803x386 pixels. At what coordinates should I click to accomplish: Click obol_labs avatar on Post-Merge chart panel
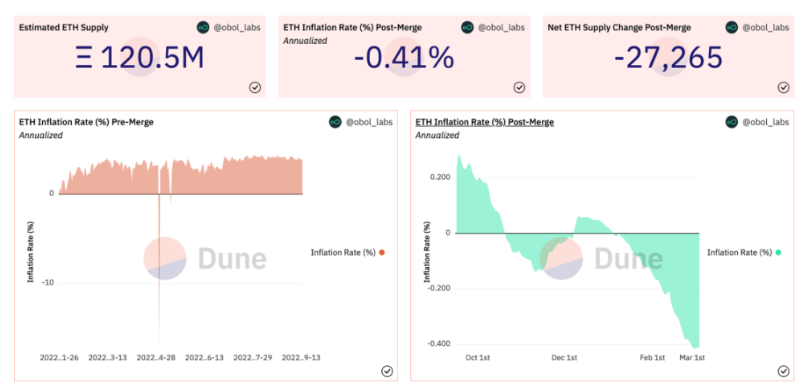tap(732, 122)
